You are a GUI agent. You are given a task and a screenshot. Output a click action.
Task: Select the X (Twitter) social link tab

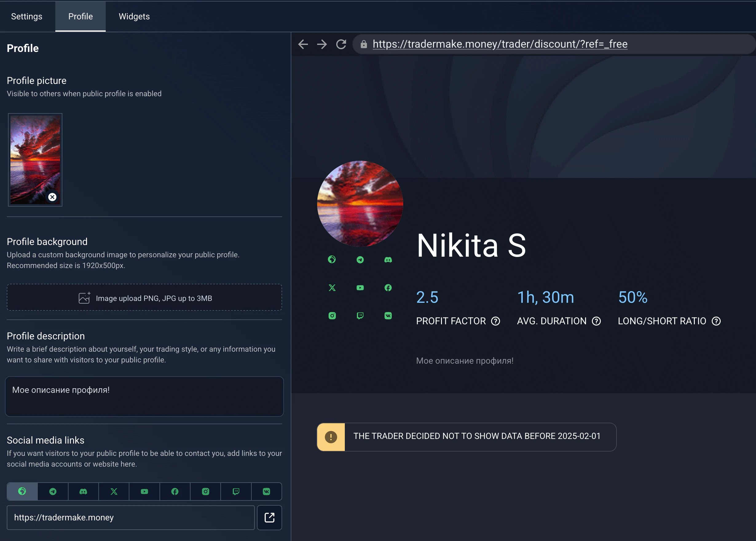tap(114, 491)
